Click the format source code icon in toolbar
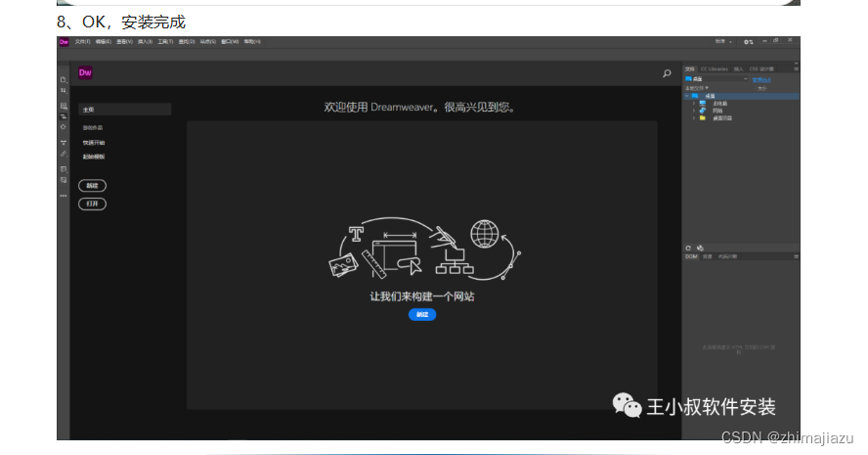Viewport: 868px width, 455px height. click(64, 116)
